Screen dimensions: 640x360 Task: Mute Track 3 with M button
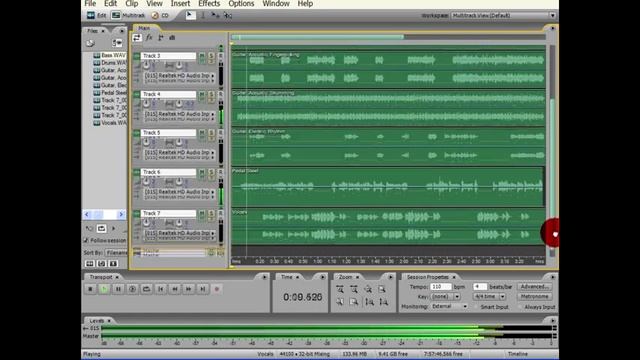tap(202, 56)
